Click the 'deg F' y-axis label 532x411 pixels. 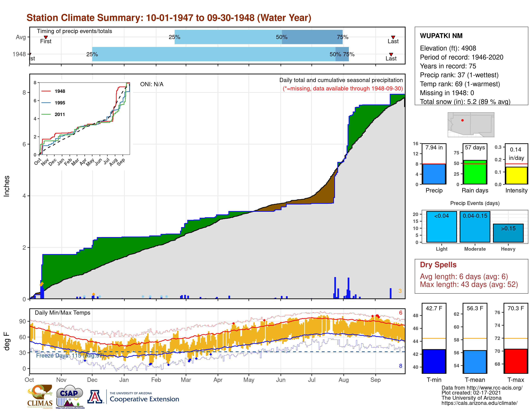(x=7, y=341)
